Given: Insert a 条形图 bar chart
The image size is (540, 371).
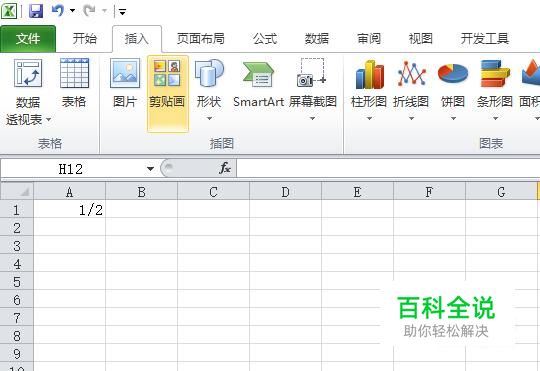Looking at the screenshot, I should (495, 83).
